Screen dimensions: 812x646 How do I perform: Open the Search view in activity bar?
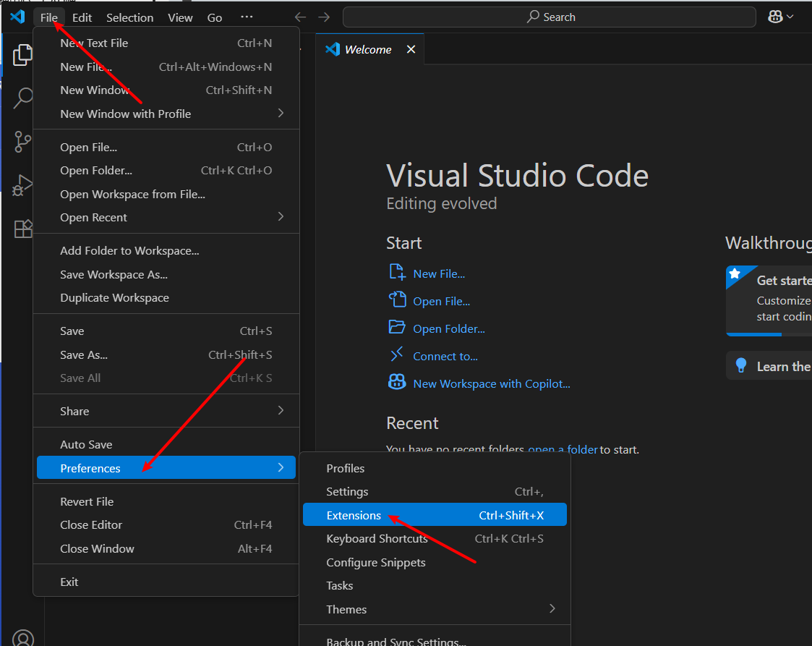click(23, 98)
